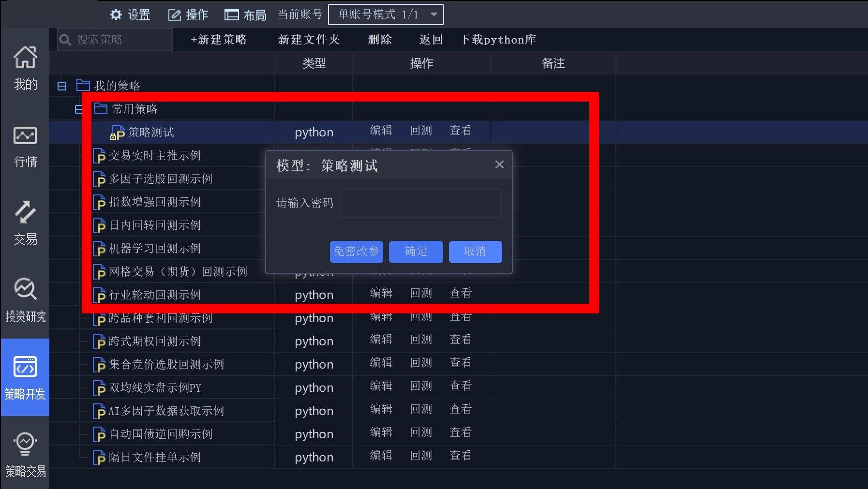Viewport: 868px width, 489px height.
Task: Select the 策略开发 strategy development icon
Action: pyautogui.click(x=25, y=375)
